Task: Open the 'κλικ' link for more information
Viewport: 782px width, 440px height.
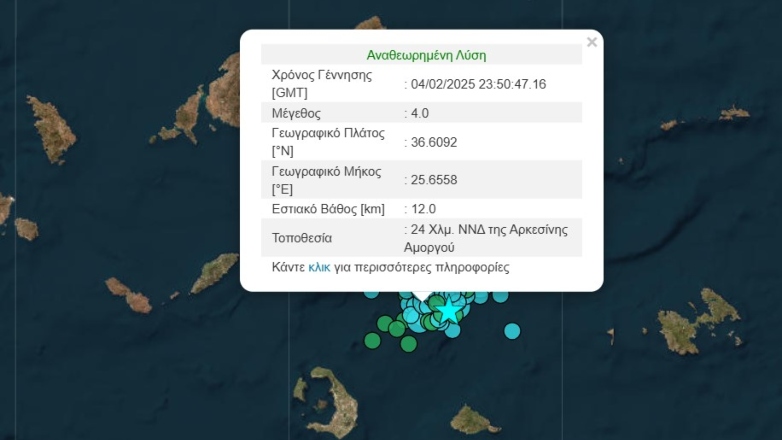Action: [319, 268]
